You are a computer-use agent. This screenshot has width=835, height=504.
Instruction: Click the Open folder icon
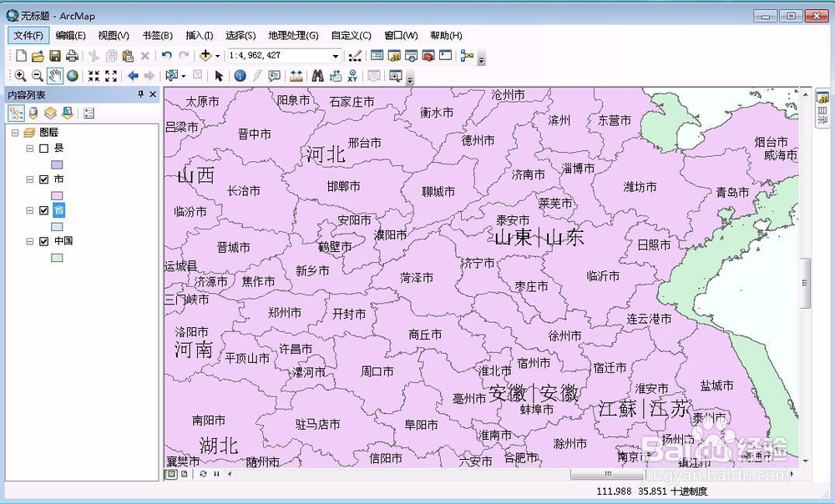point(38,55)
